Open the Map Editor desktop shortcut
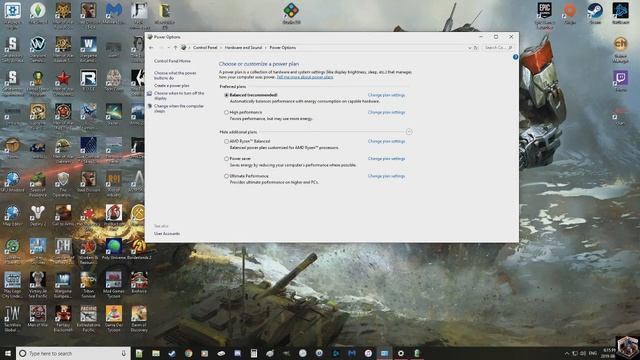 coord(12,216)
